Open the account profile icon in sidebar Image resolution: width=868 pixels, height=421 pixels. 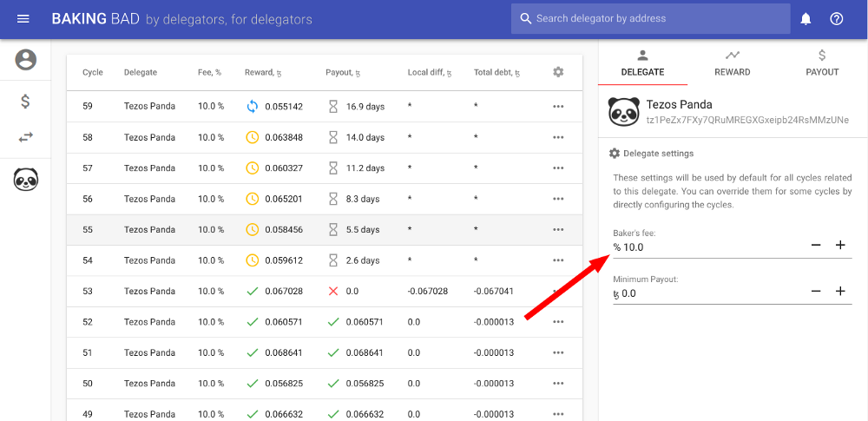[25, 59]
